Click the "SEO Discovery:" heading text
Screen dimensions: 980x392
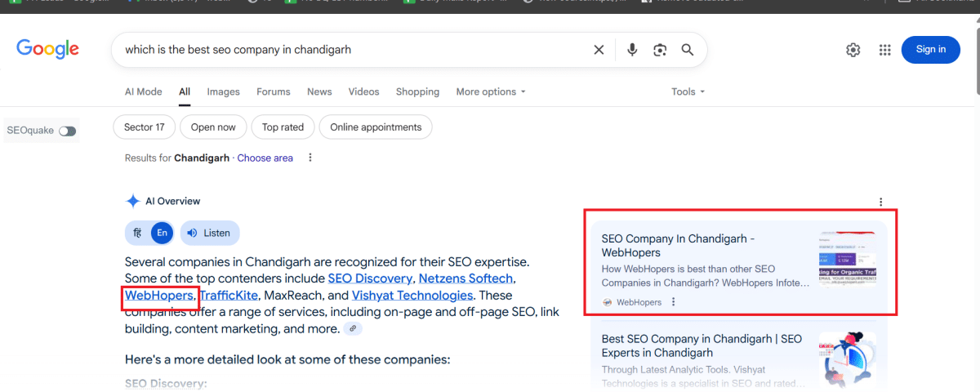click(x=167, y=383)
